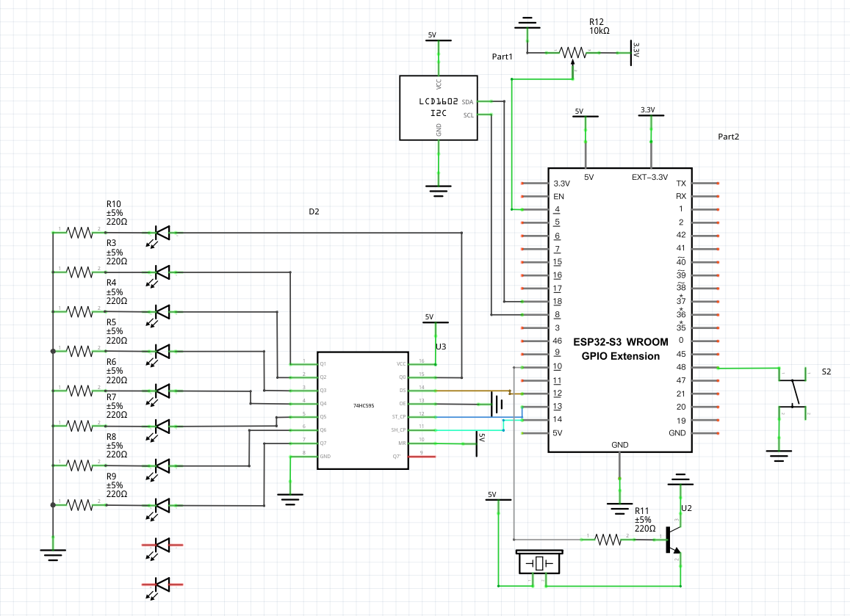Select the U2 transistor symbol
Image resolution: width=850 pixels, height=616 pixels.
673,540
